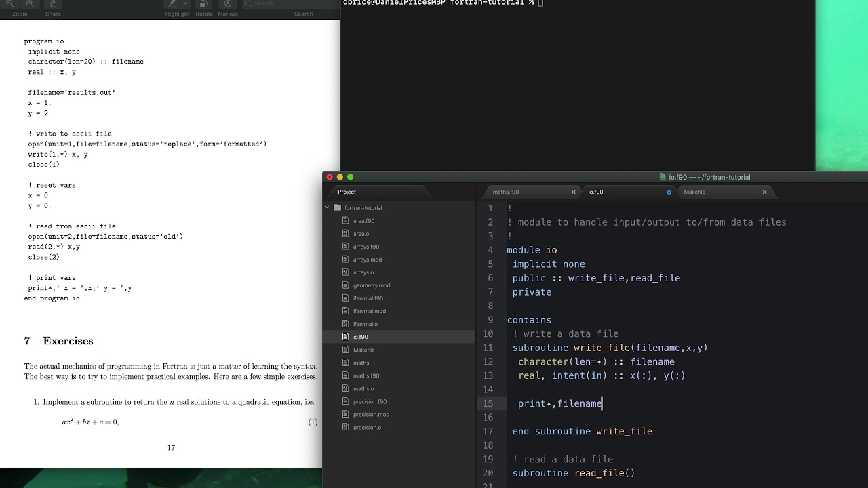Open arrays.f90 from the file tree
The width and height of the screenshot is (868, 488).
366,247
